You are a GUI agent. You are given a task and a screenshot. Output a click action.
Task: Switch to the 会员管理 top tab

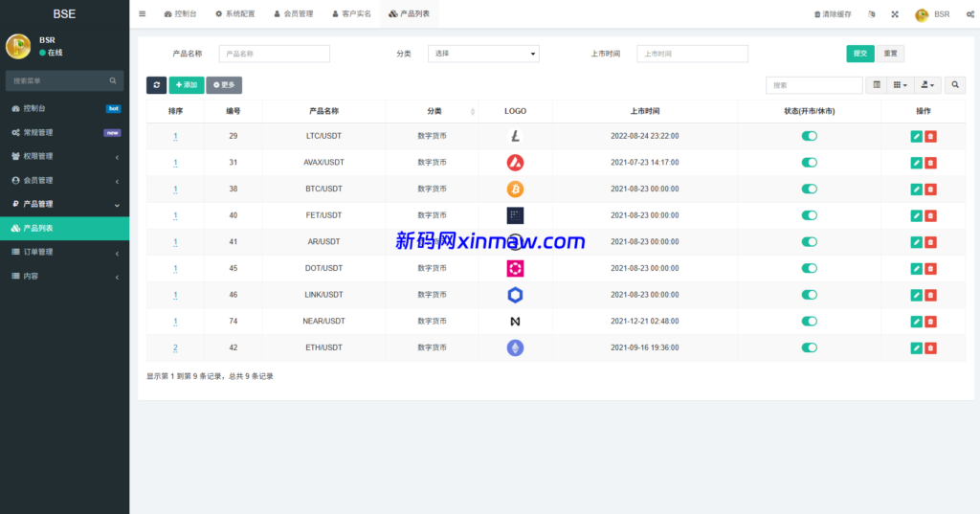[293, 13]
